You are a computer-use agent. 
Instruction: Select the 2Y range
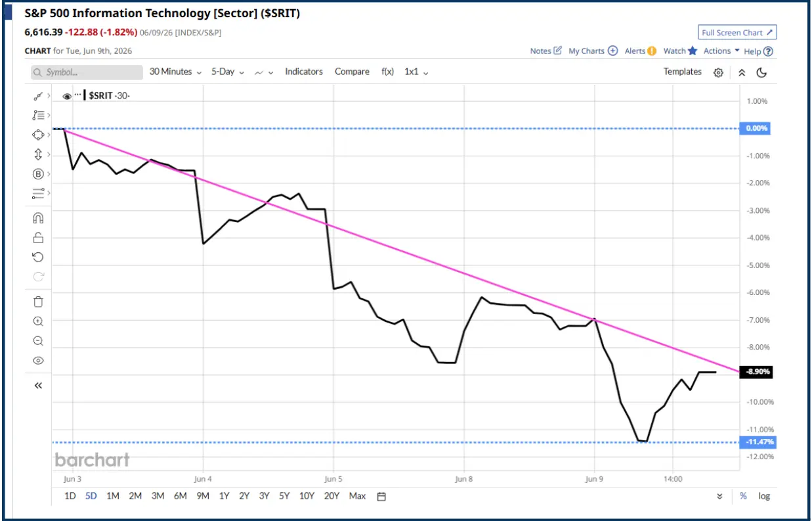[244, 496]
